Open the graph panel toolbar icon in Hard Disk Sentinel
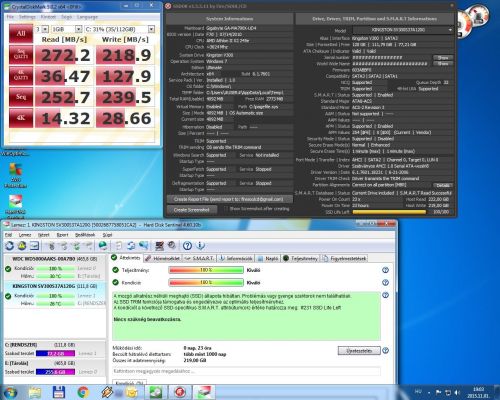This screenshot has width=500, height=400. [x=34, y=246]
